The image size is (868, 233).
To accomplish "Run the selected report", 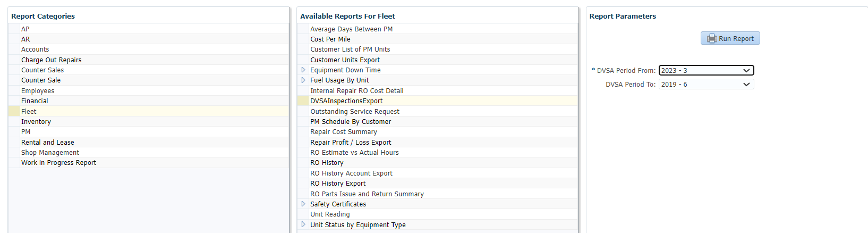I will [x=730, y=38].
